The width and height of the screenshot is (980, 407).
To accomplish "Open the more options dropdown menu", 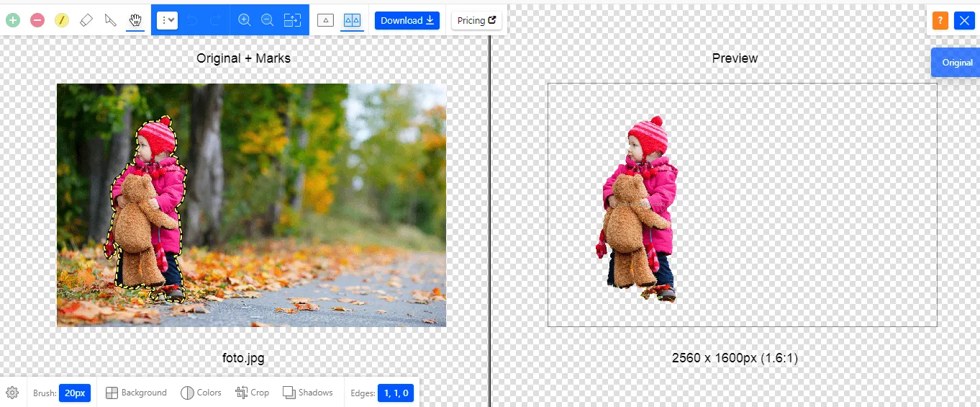I will point(168,20).
